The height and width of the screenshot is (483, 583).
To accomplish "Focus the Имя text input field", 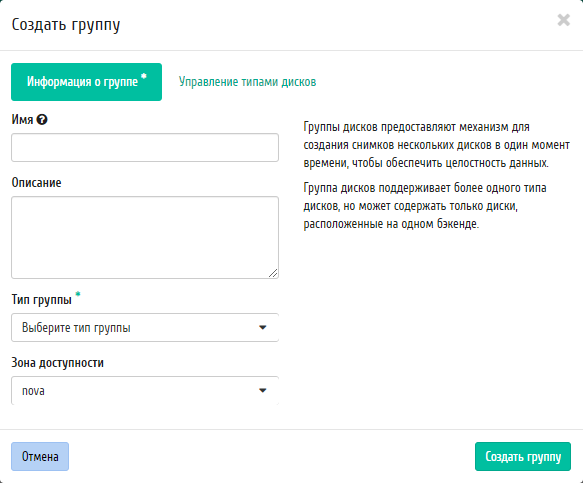I will tap(145, 148).
